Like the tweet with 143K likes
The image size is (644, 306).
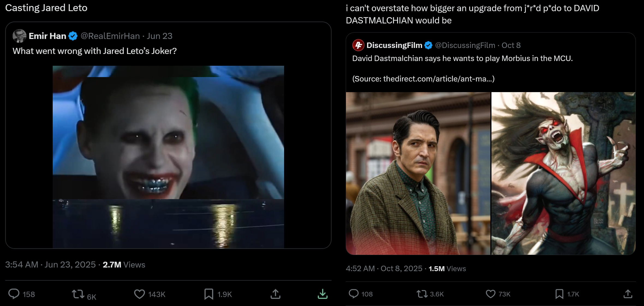coord(139,294)
